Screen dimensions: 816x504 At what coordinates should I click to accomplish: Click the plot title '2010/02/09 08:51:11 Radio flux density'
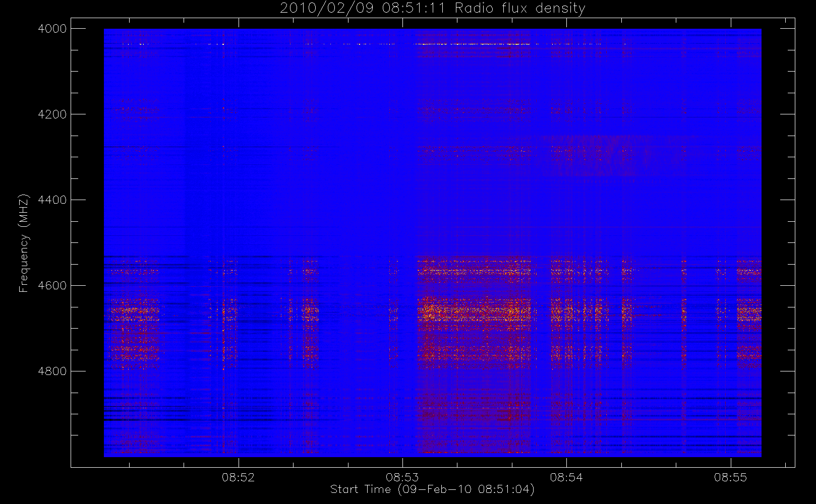[432, 9]
